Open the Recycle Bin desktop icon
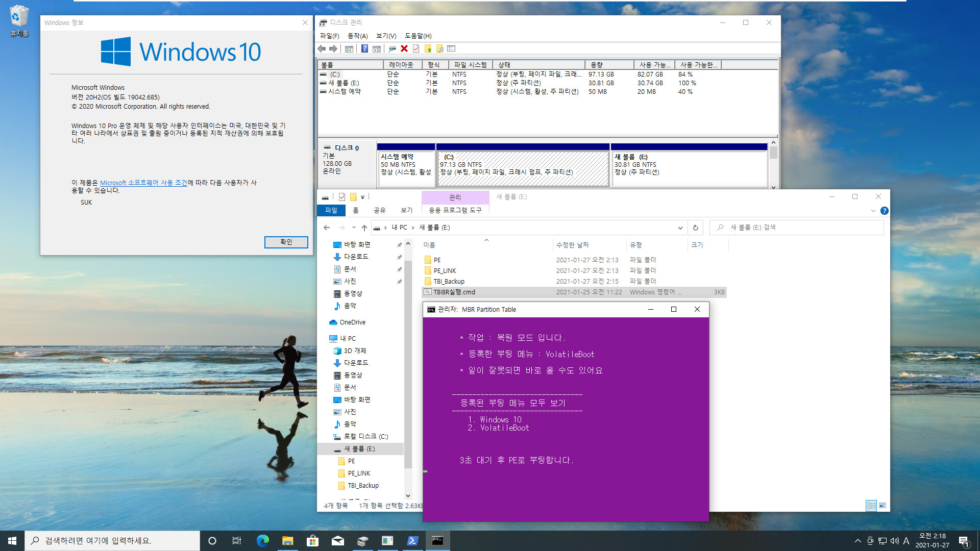The image size is (980, 551). (19, 21)
